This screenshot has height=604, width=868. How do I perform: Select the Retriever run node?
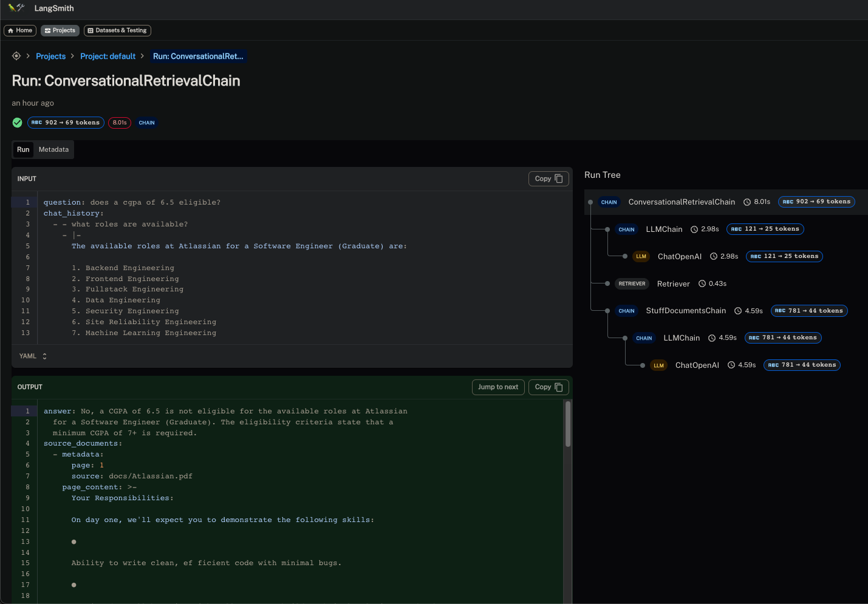[673, 284]
